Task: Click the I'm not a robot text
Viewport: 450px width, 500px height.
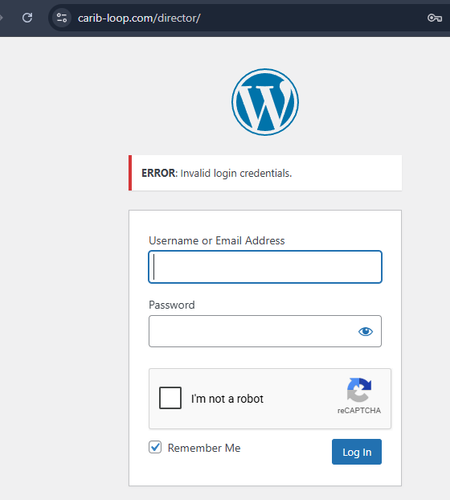Action: click(227, 399)
